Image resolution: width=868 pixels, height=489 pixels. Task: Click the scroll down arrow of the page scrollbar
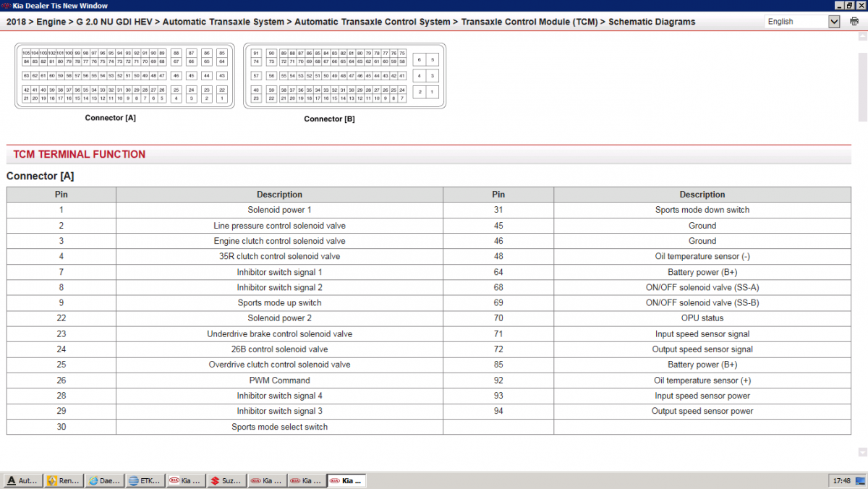pos(862,452)
